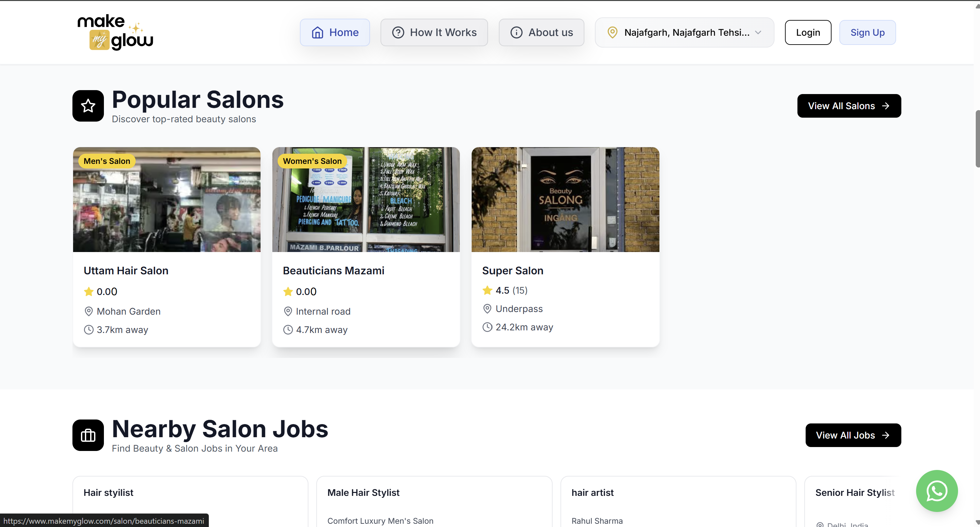The image size is (980, 527).
Task: Click the map pin icon on Uttam Hair Salon
Action: pyautogui.click(x=88, y=311)
